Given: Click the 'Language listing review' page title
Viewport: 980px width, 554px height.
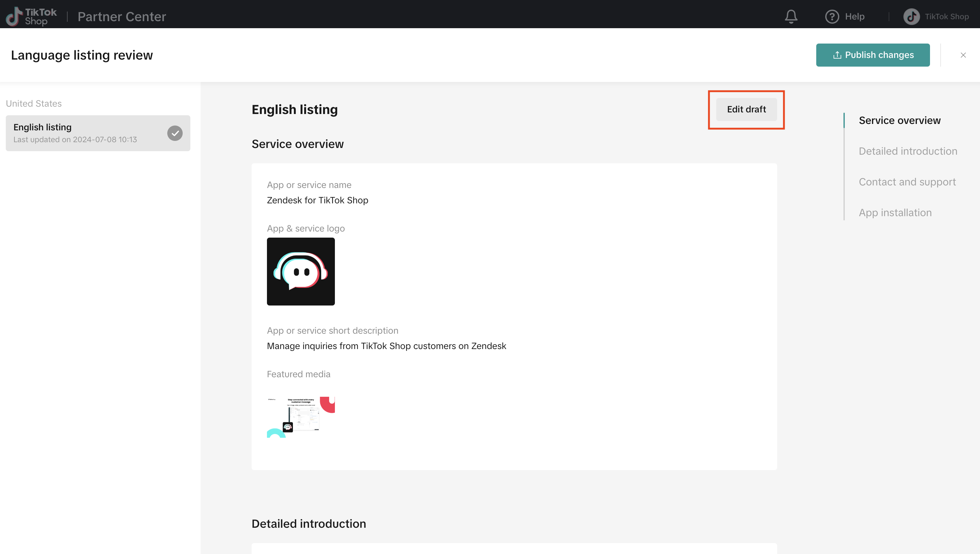Looking at the screenshot, I should point(82,55).
